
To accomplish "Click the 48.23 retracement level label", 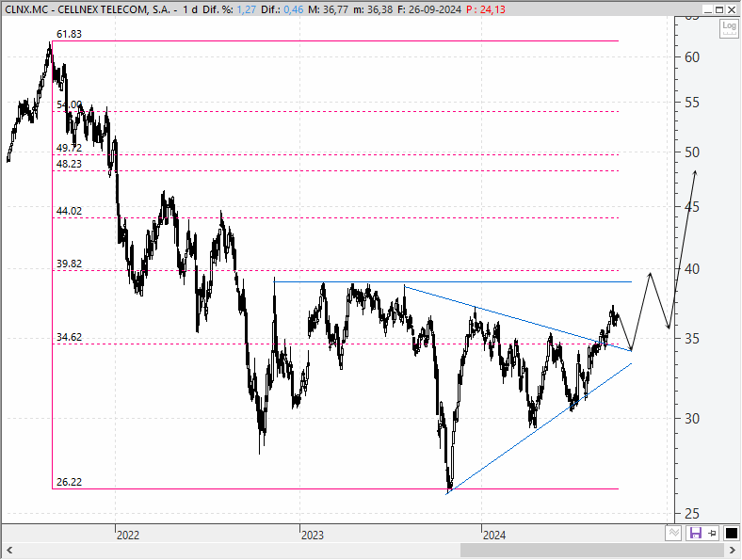I will click(x=69, y=164).
